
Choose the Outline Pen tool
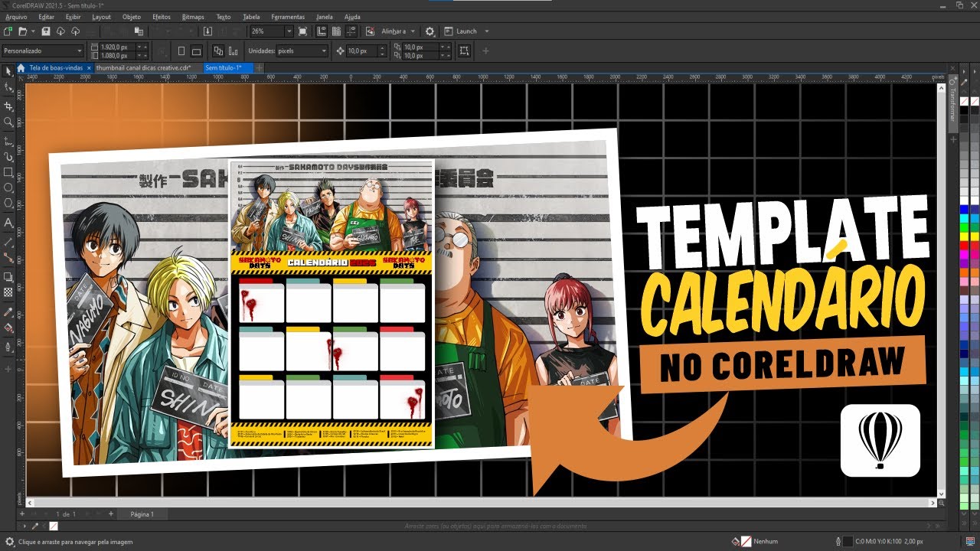[x=8, y=347]
